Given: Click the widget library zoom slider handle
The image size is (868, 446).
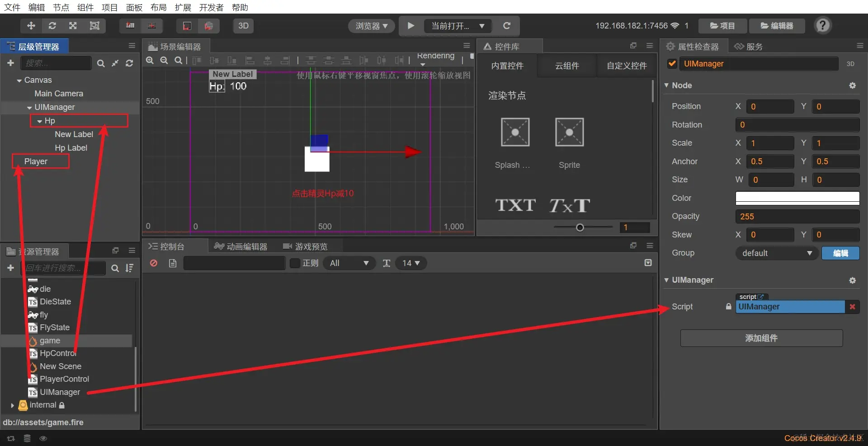Looking at the screenshot, I should 580,228.
